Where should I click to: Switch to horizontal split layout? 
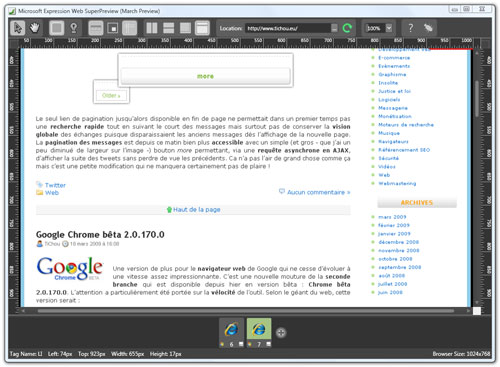pos(168,28)
